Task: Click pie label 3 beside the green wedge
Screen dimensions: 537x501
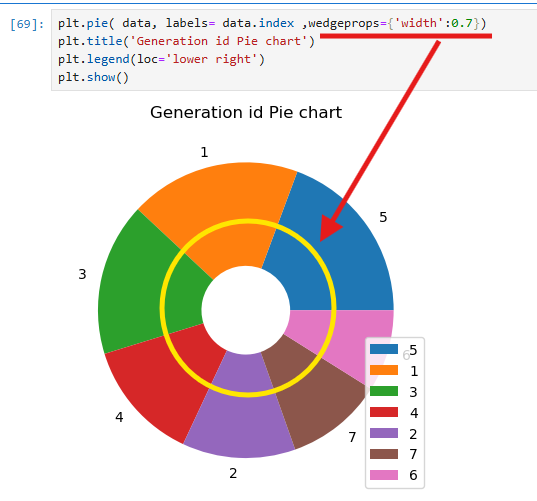Action: pos(82,274)
